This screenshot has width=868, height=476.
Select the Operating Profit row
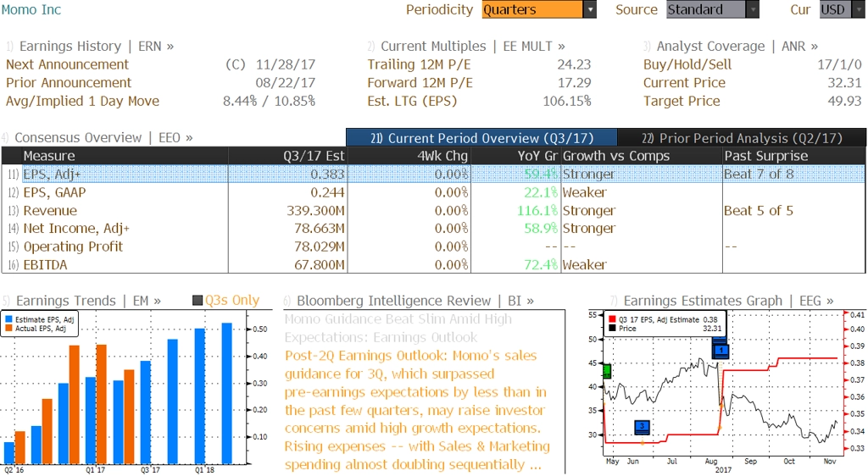(x=433, y=246)
